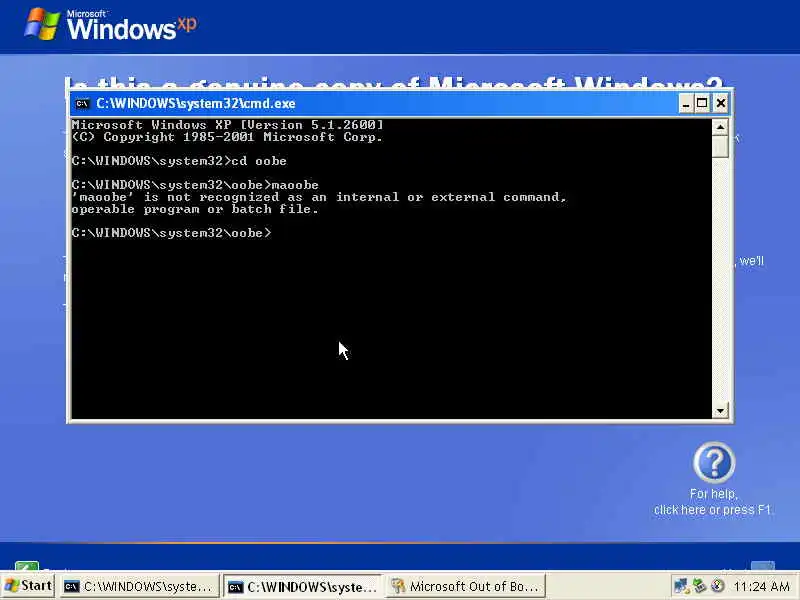Click the cmd.exe window title text
This screenshot has width=800, height=600.
click(196, 104)
